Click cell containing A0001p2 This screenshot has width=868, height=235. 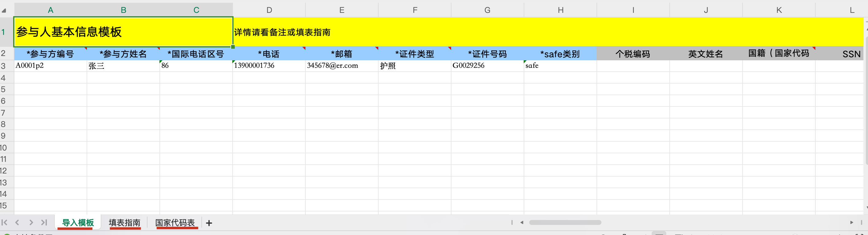click(x=51, y=66)
